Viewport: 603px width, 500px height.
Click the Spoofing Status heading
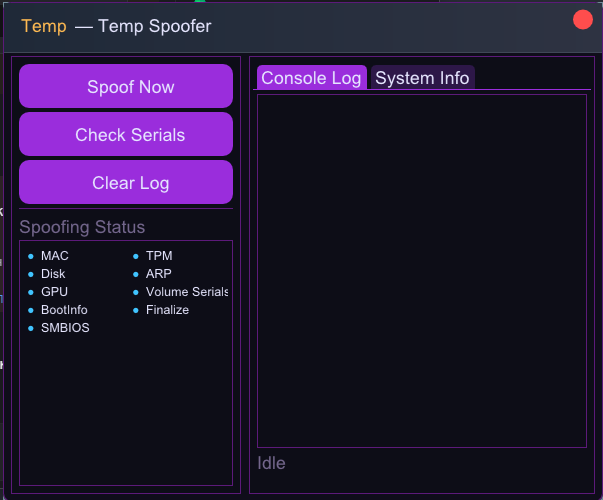pyautogui.click(x=82, y=227)
